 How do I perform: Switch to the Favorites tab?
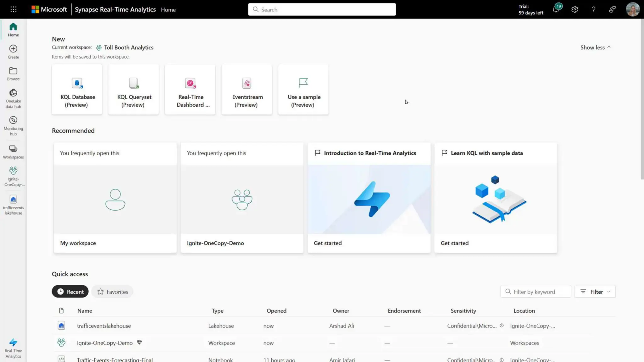(113, 292)
